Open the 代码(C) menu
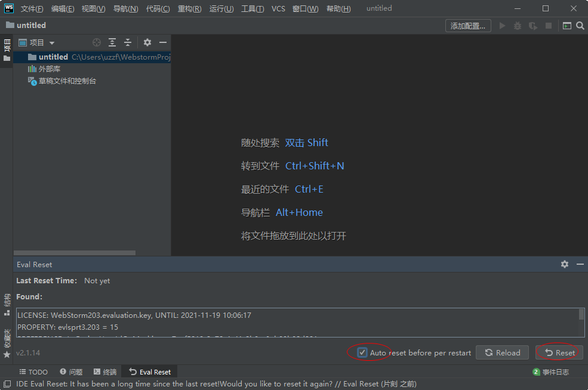This screenshot has height=390, width=588. [x=158, y=8]
